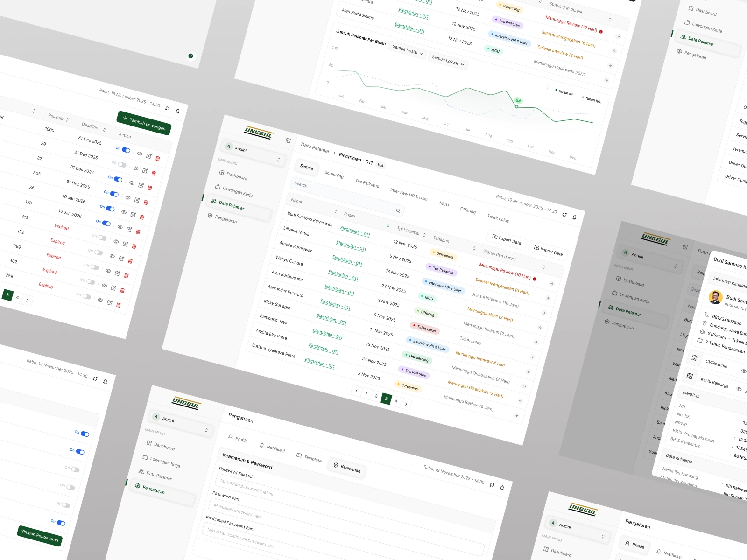Screen dimensions: 747x560
Task: Open the Semua Lokasi dropdown on the chart
Action: [447, 61]
